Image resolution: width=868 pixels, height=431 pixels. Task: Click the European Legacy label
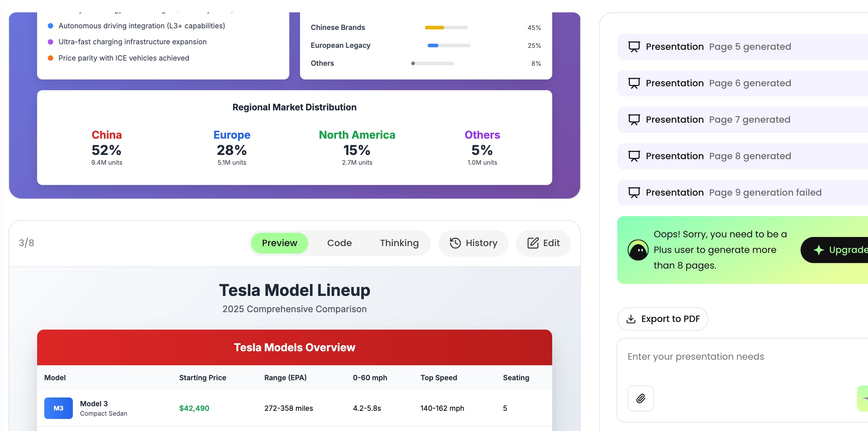[x=340, y=46]
